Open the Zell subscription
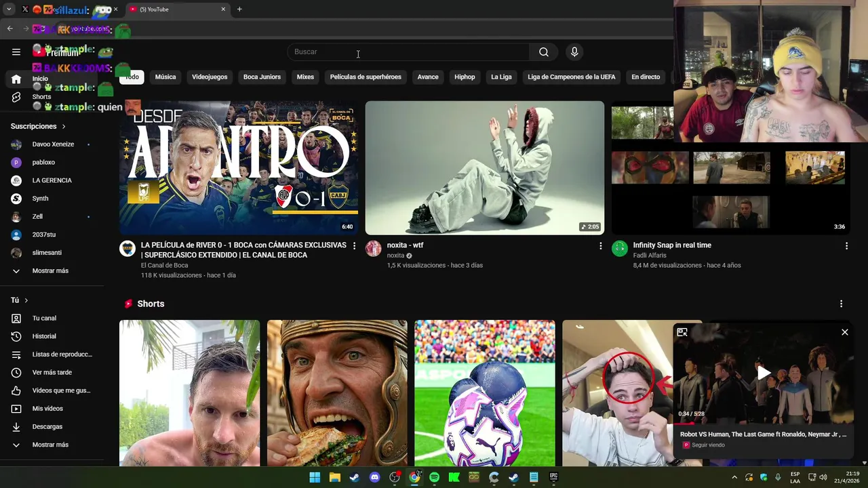Screen dimensions: 868x488 click(x=52, y=217)
